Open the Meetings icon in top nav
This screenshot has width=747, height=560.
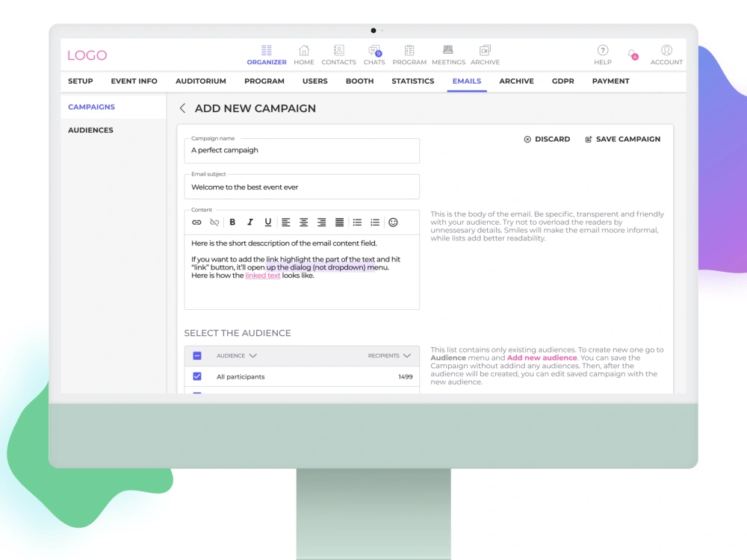447,50
